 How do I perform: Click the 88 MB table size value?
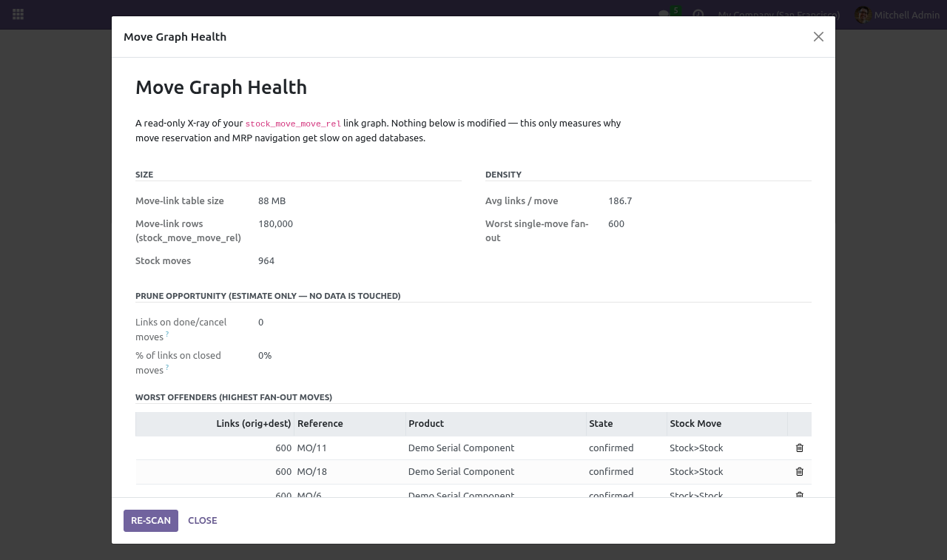click(x=272, y=201)
